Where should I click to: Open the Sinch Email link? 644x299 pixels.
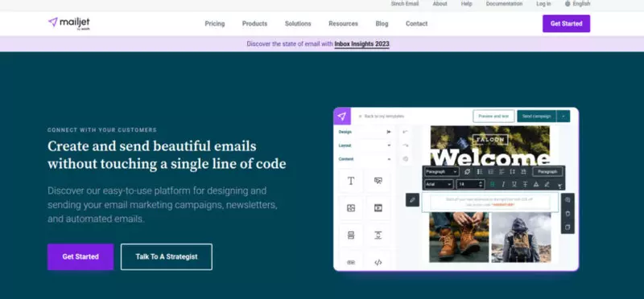[405, 4]
